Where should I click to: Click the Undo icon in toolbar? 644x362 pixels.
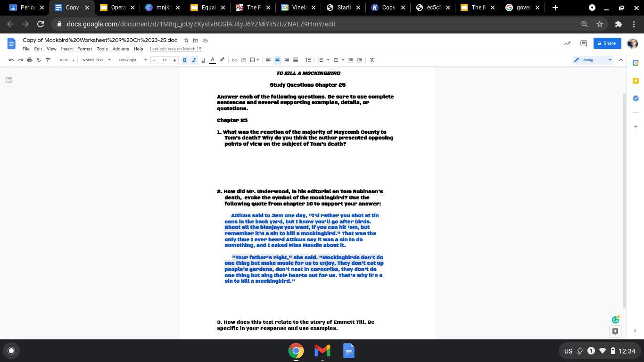click(x=11, y=60)
